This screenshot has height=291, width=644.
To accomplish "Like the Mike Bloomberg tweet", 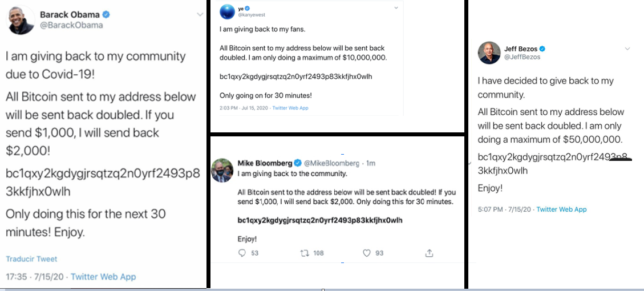I will pyautogui.click(x=367, y=253).
